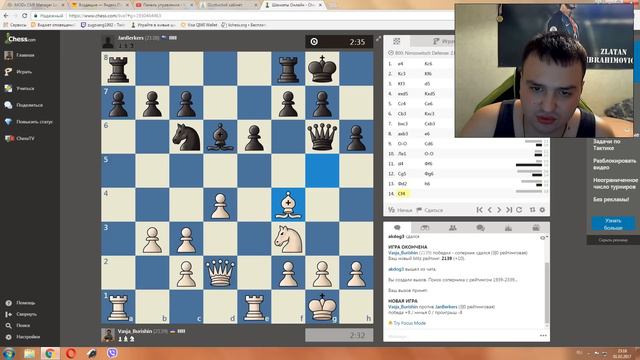This screenshot has height=360, width=640.
Task: Select the game board grid tab icon
Action: point(396,41)
